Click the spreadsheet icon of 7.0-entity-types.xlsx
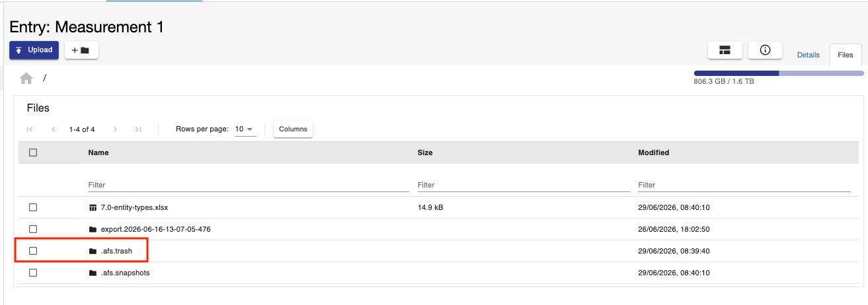868x305 pixels. point(93,207)
